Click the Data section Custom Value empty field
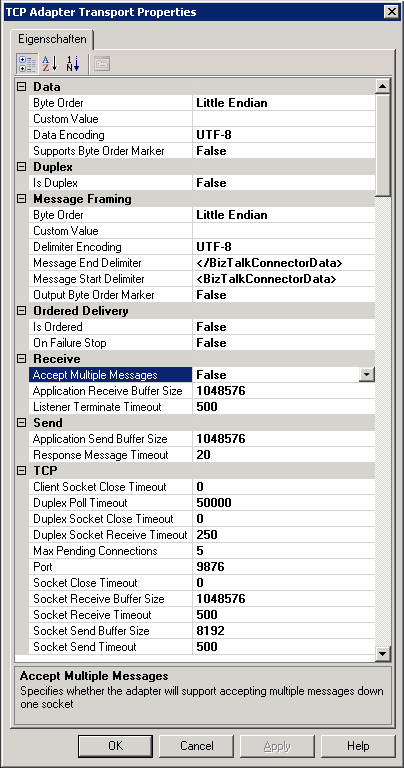404x768 pixels. pos(284,119)
